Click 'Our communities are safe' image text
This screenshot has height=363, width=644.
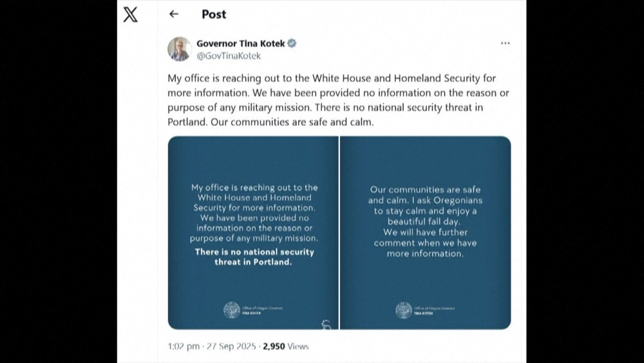coord(425,190)
